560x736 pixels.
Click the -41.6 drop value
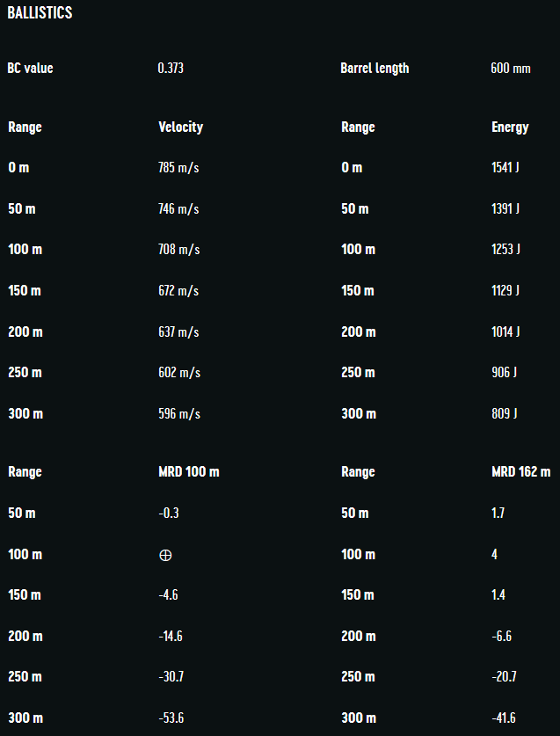tap(504, 718)
